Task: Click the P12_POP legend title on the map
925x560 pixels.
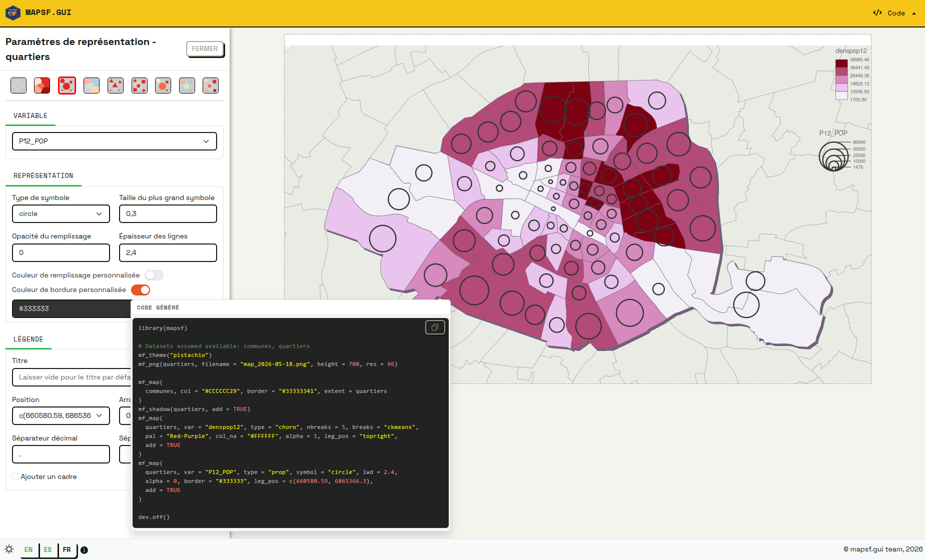Action: tap(833, 133)
